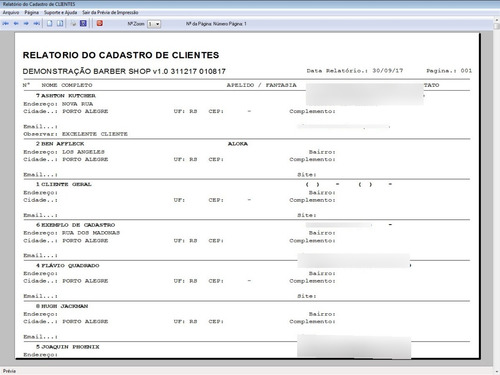Screen dimensions: 500x375
Task: Go to the first page arrow icon
Action: (6, 23)
